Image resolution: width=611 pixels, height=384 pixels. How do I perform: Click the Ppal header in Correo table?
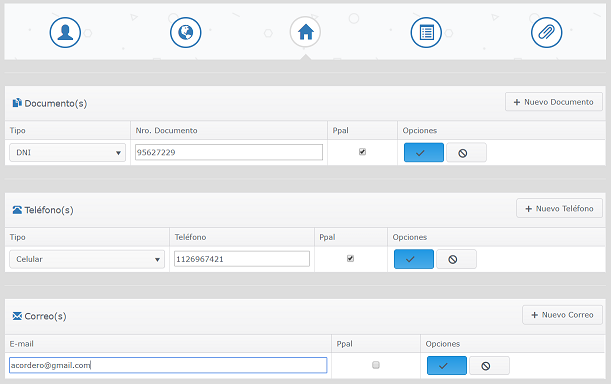(344, 344)
